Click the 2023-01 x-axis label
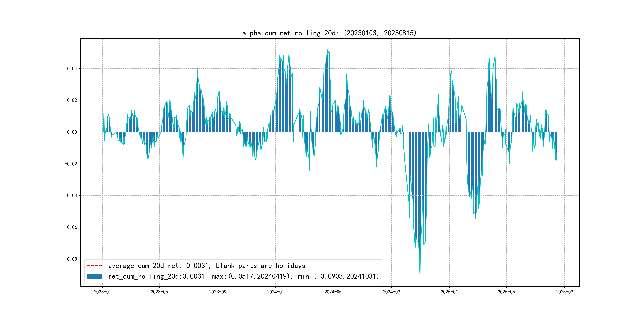Screen dimensions: 644x322 102,292
